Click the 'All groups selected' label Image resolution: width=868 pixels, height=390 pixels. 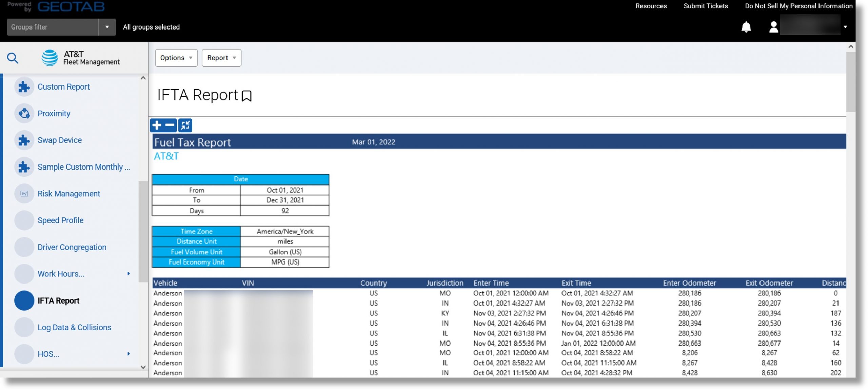(x=151, y=27)
